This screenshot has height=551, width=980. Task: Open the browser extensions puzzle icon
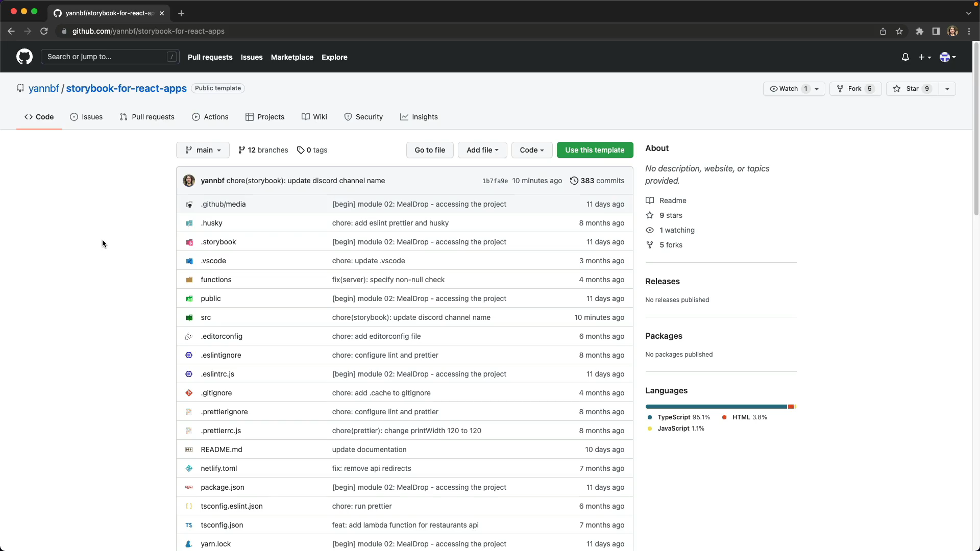(x=919, y=31)
